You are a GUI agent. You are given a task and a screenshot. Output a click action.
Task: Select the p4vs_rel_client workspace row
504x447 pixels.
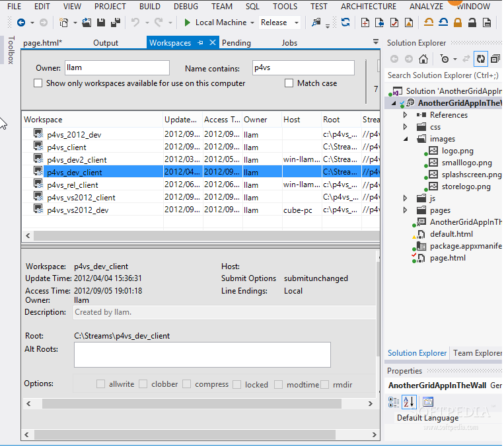(x=73, y=185)
